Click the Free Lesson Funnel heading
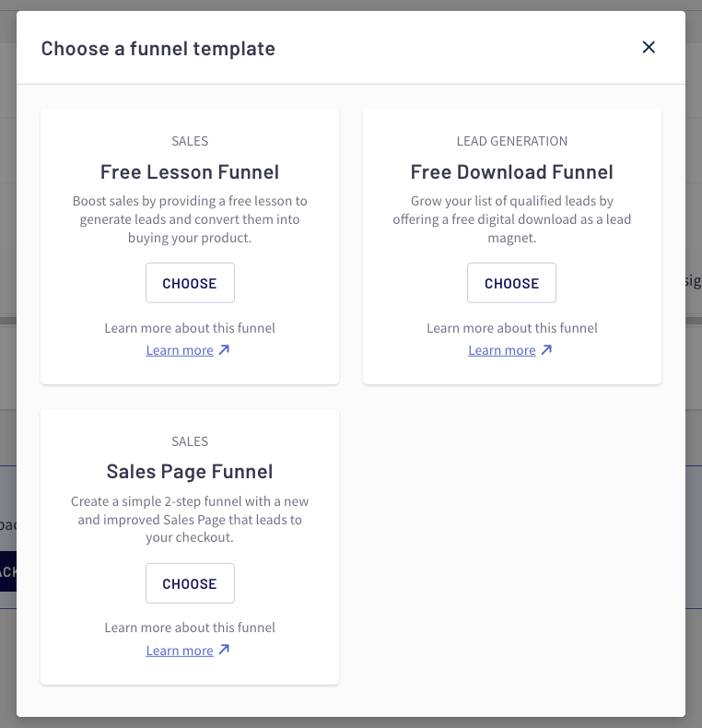The image size is (702, 728). (190, 172)
